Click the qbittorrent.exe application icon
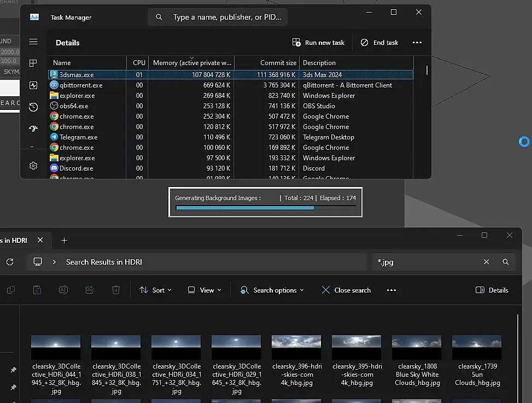Screen dimensions: 532x403 54,85
